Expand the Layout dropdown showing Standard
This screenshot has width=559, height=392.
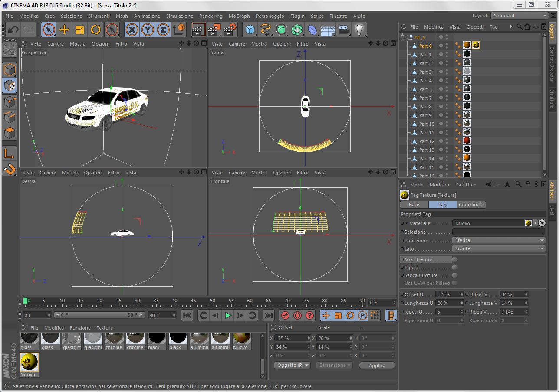point(520,16)
